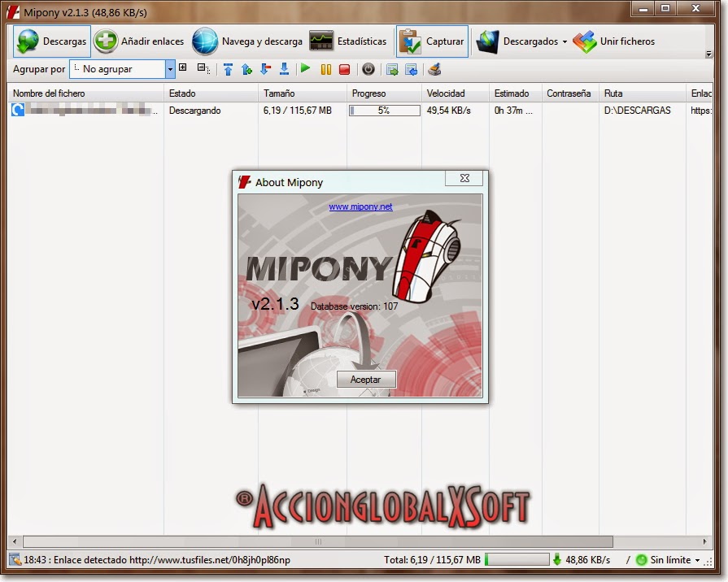The image size is (728, 582).
Task: Click the import list icon, blue arrow
Action: click(x=412, y=70)
